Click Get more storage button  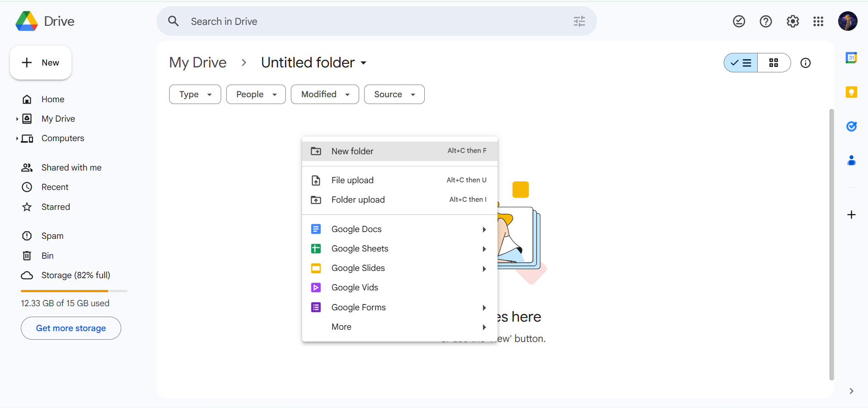(71, 328)
